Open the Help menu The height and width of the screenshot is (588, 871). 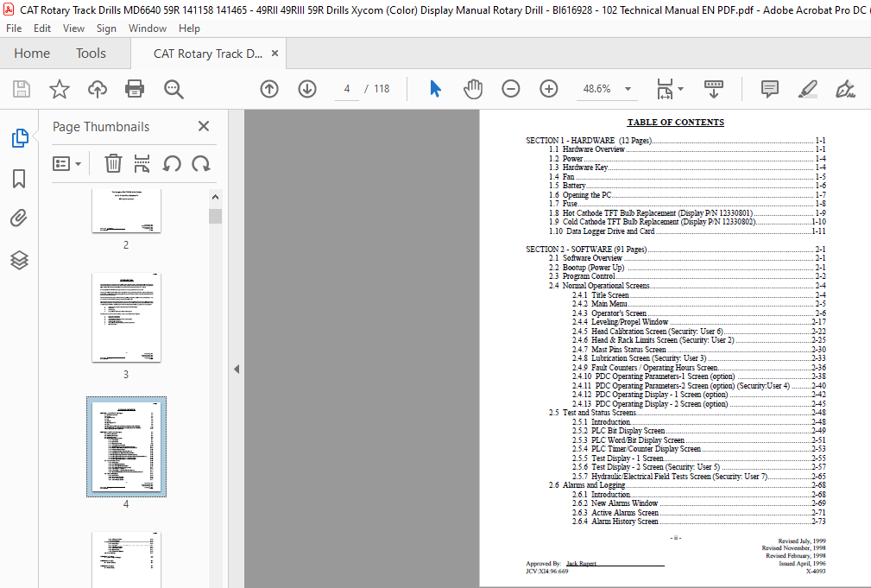[189, 28]
